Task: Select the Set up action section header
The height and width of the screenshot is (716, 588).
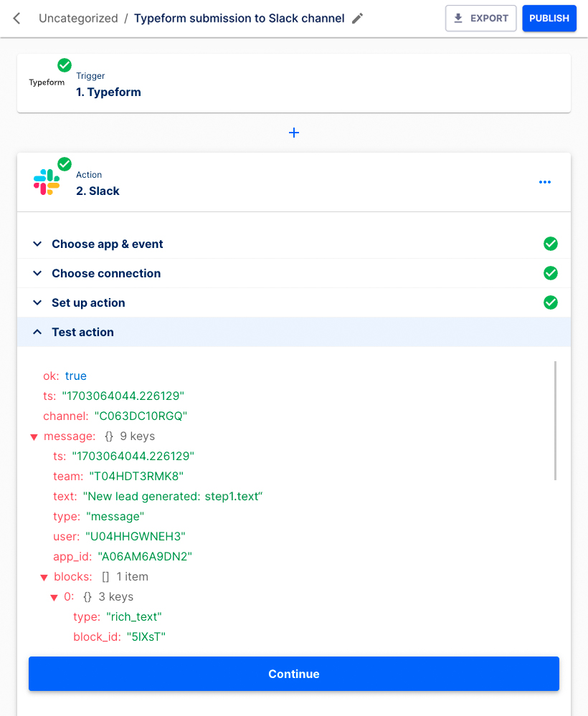Action: 88,302
